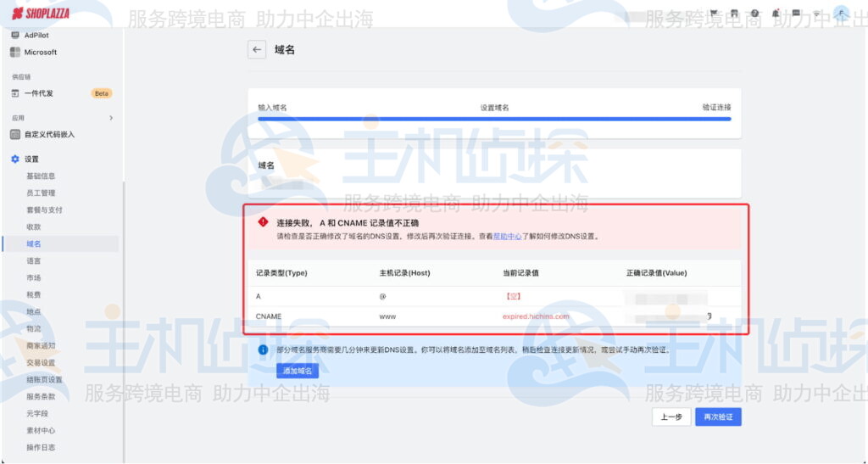Open 交易设置 settings page

tap(41, 363)
